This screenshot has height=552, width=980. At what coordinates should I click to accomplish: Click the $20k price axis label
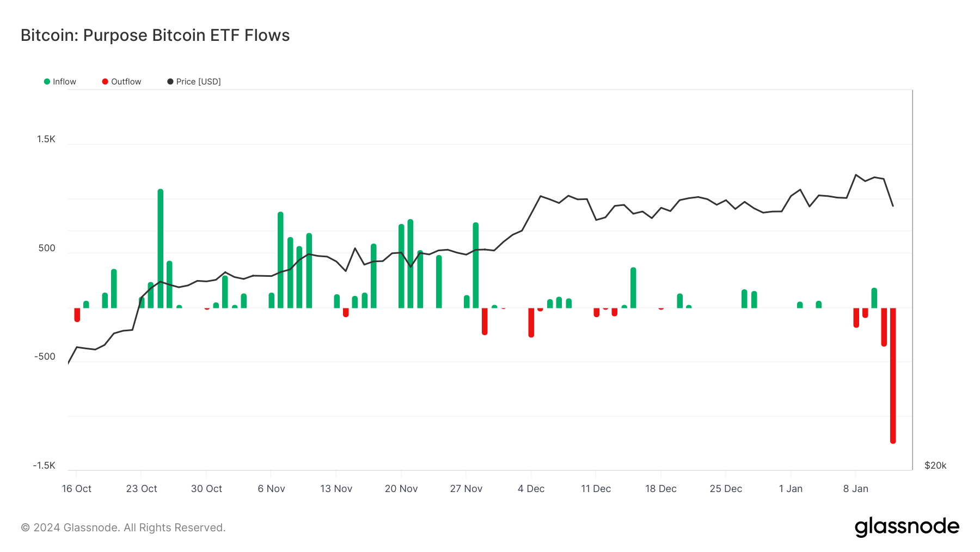click(x=934, y=465)
